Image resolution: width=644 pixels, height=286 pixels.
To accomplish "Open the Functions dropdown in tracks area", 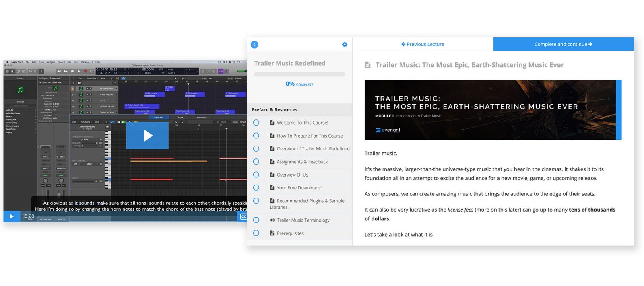I will (x=92, y=78).
